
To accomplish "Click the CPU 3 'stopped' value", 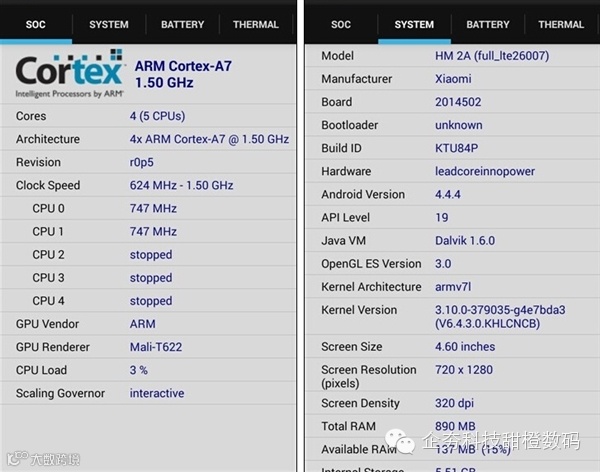I will 151,278.
